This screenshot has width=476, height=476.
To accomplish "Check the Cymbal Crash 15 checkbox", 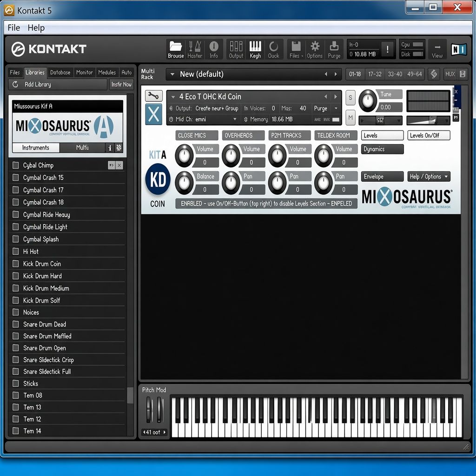I will [15, 177].
